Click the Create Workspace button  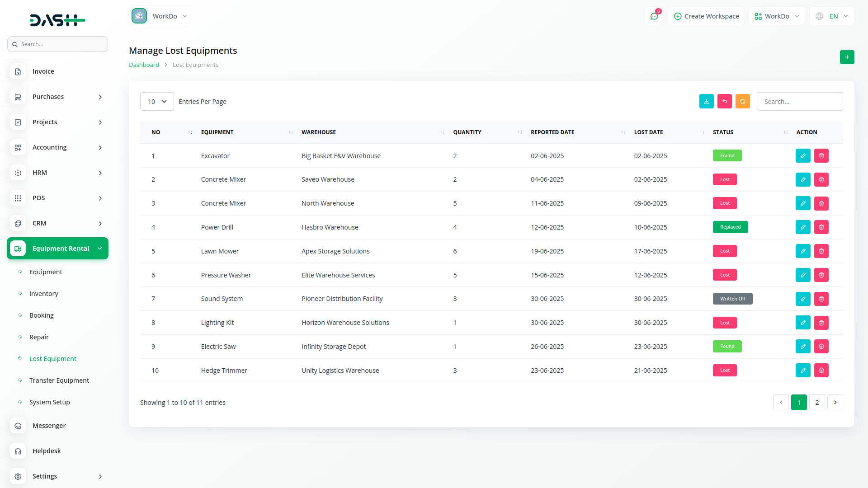706,16
